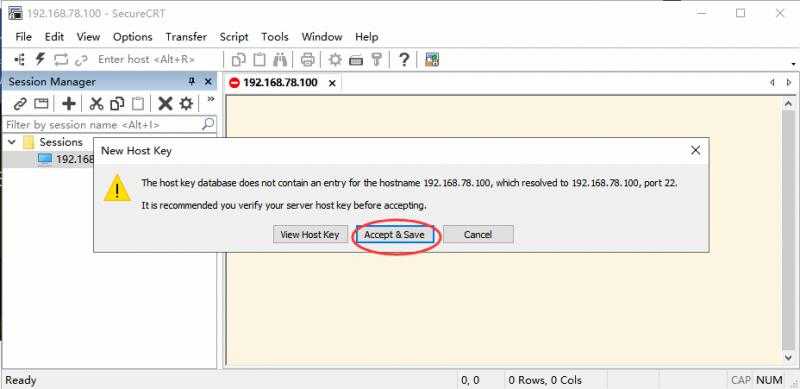Click the Print icon
Image resolution: width=800 pixels, height=389 pixels.
pyautogui.click(x=307, y=60)
